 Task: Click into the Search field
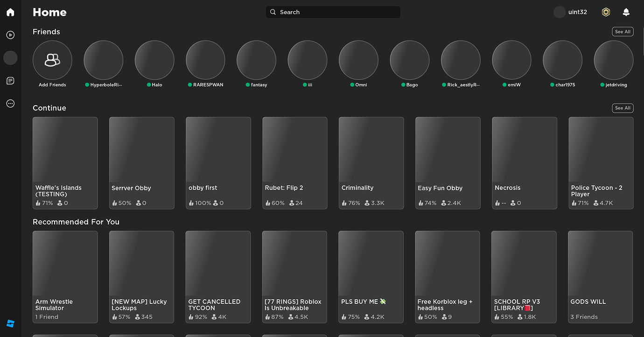point(333,12)
